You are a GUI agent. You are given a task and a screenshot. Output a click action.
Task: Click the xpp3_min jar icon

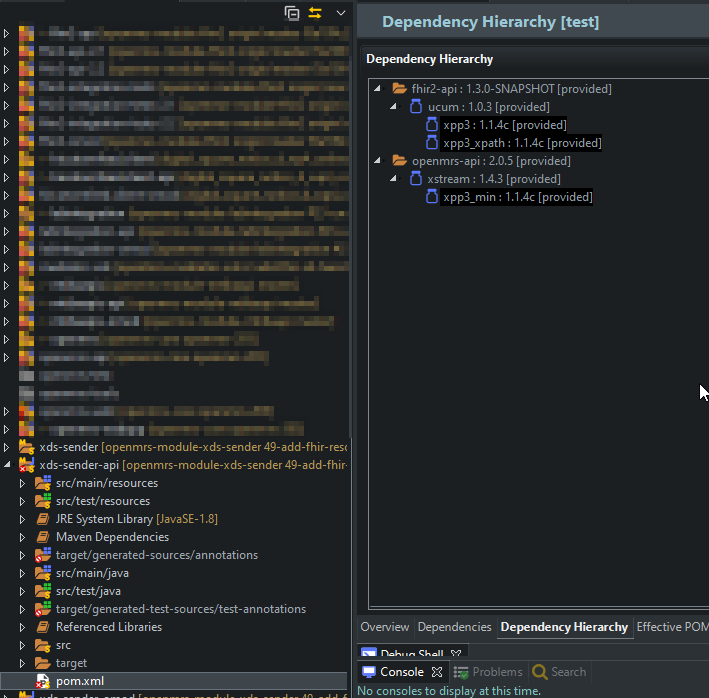(x=432, y=197)
